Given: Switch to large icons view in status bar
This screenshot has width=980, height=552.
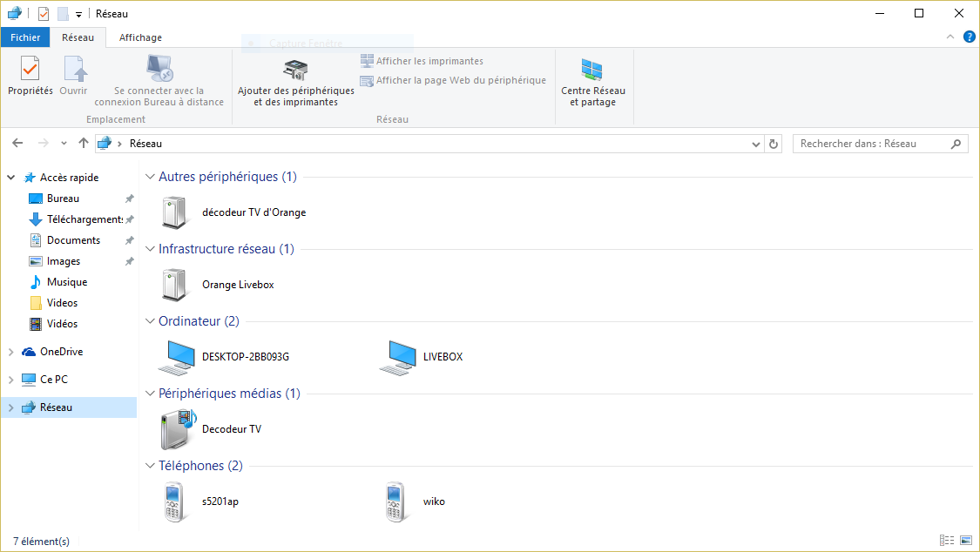Looking at the screenshot, I should (x=966, y=540).
